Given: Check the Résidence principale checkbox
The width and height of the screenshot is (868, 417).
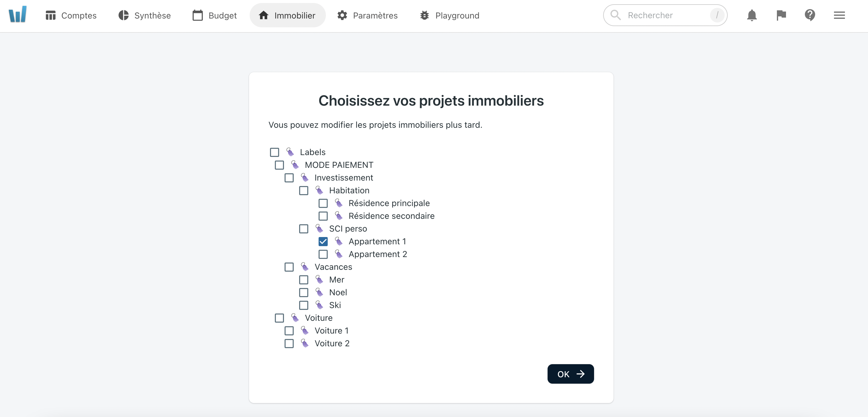Looking at the screenshot, I should [323, 203].
